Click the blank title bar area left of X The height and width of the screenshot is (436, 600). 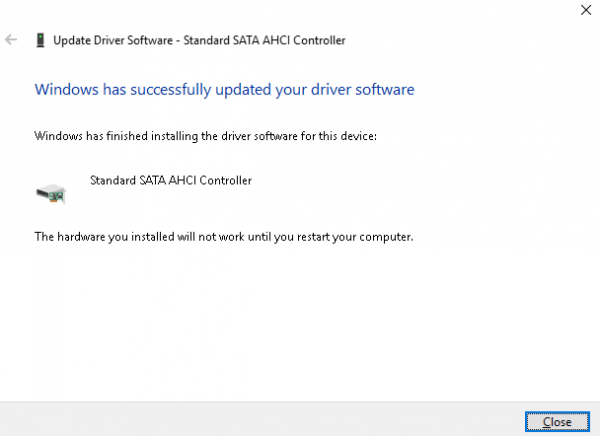click(x=300, y=10)
